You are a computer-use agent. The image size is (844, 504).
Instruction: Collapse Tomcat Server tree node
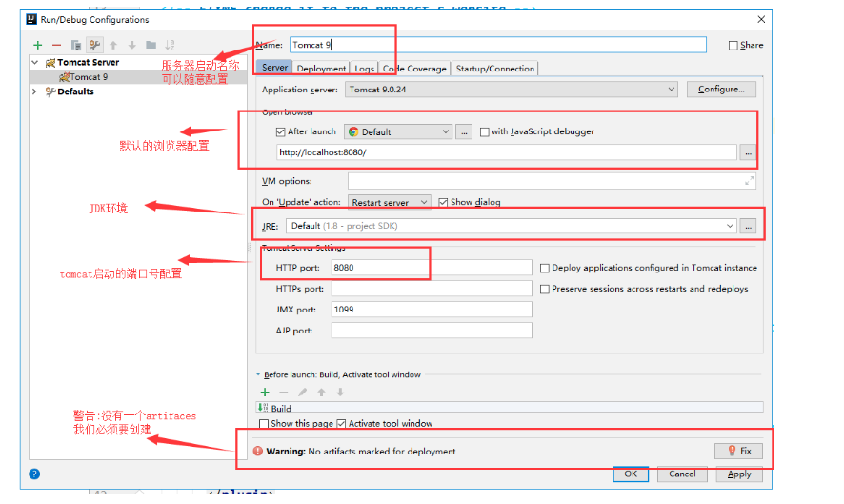coord(35,63)
